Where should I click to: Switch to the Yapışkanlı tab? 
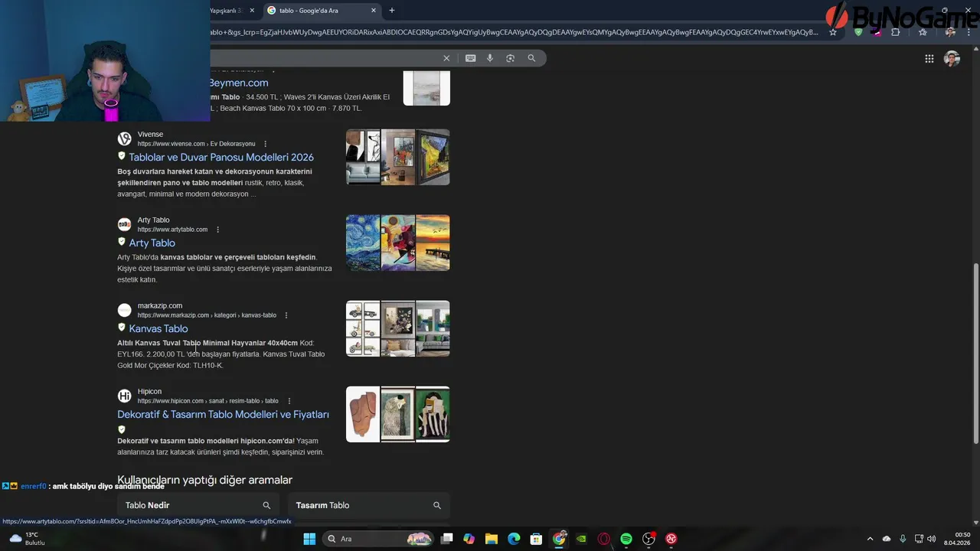click(x=228, y=10)
